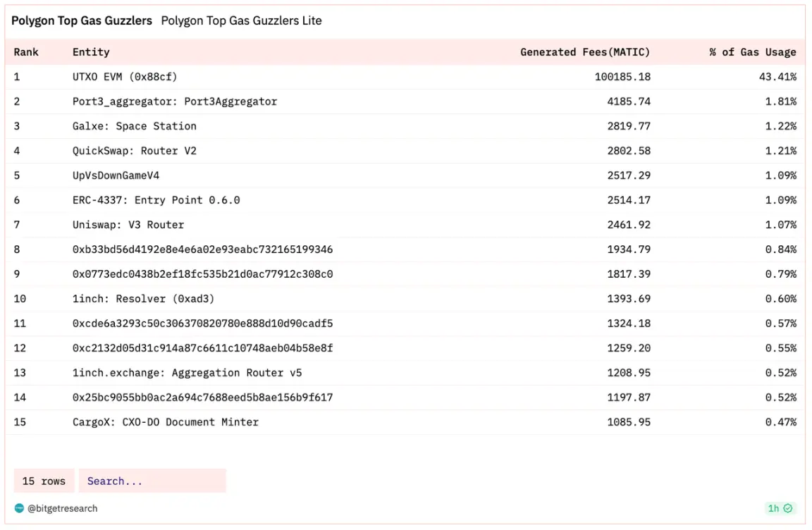Click the 15 rows counter
Screen dimensions: 812x530
point(44,481)
